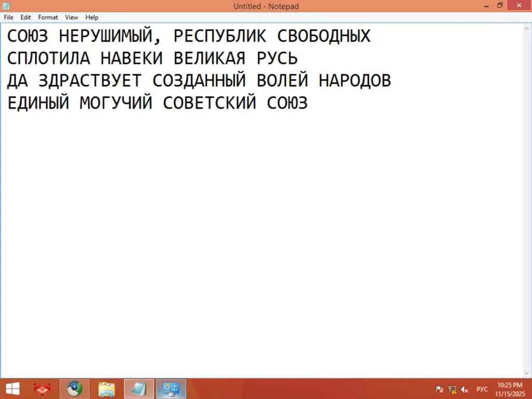Click the network status tray icon

[453, 390]
